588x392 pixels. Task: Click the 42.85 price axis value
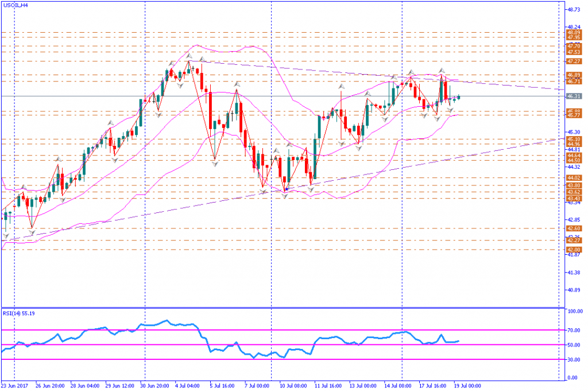574,220
